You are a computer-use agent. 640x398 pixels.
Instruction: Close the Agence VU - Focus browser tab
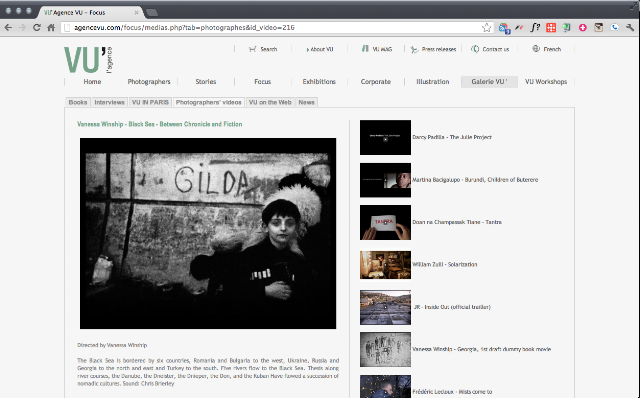pyautogui.click(x=136, y=12)
